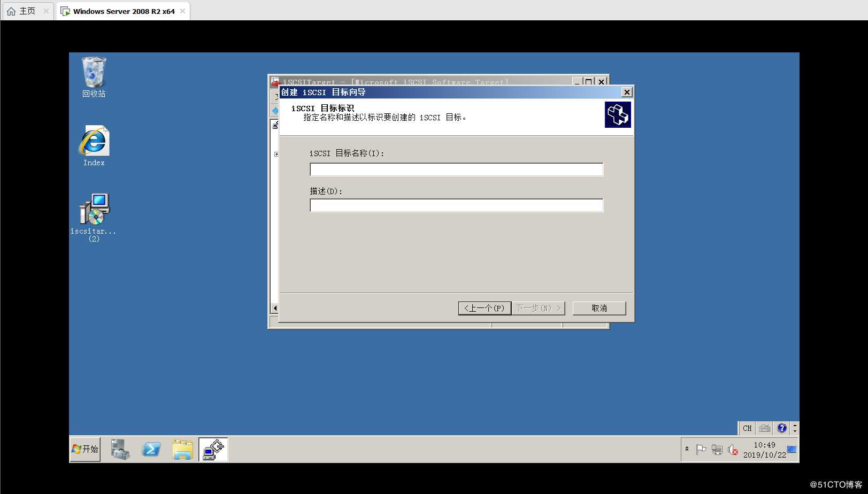Close the 创建 iSCSI 目标向导 dialog
Viewport: 868px width, 494px height.
click(x=627, y=92)
